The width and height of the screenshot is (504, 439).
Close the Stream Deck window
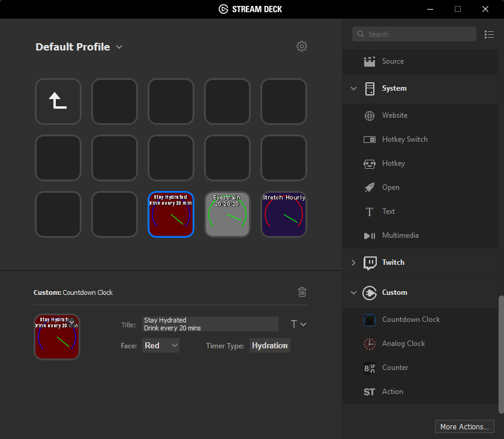pyautogui.click(x=485, y=10)
